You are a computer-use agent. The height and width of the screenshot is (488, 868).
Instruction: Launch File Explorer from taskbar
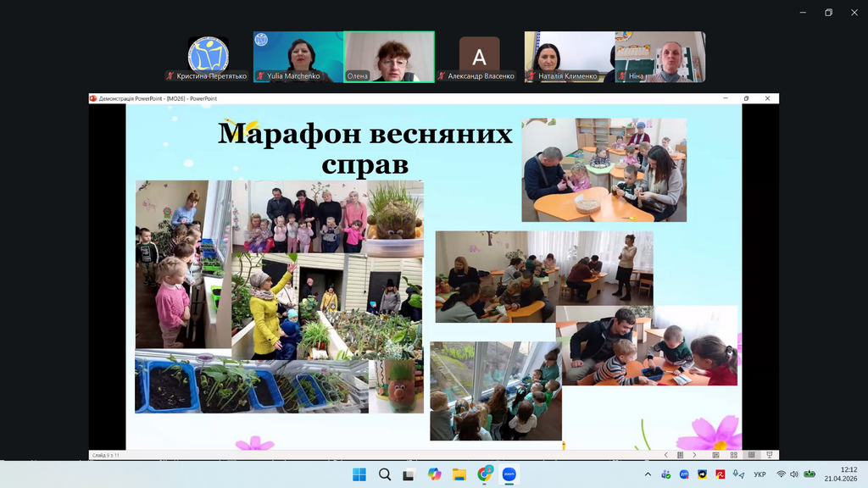(459, 474)
